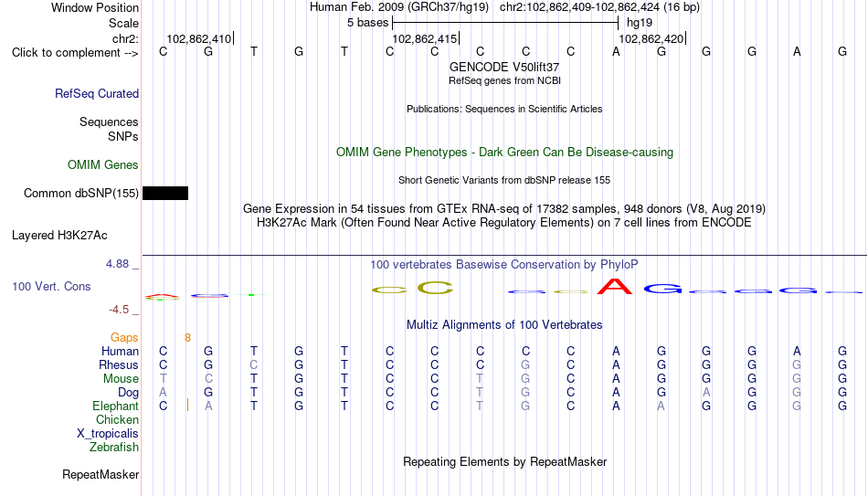
Task: Click "RefSeq genes from NCBI" title
Action: (504, 80)
